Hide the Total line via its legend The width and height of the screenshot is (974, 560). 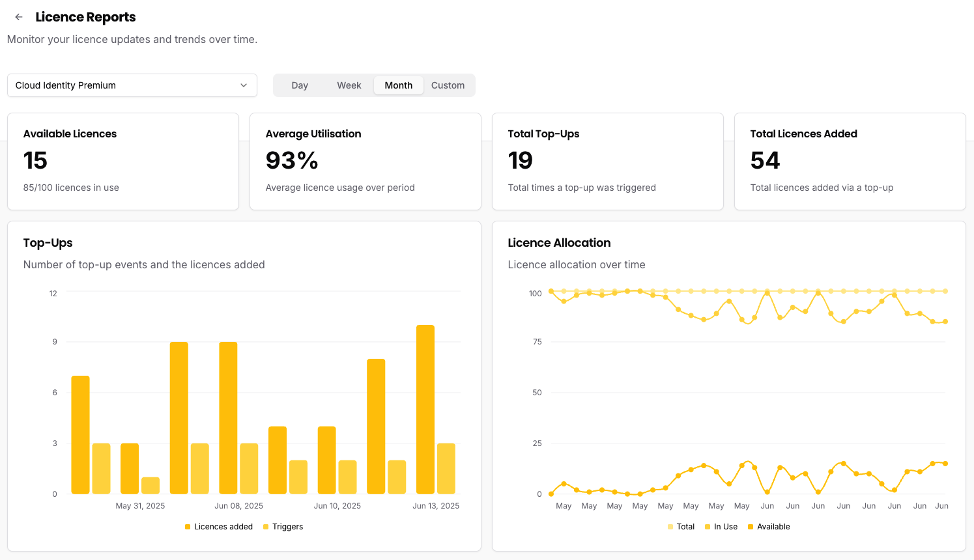[681, 527]
